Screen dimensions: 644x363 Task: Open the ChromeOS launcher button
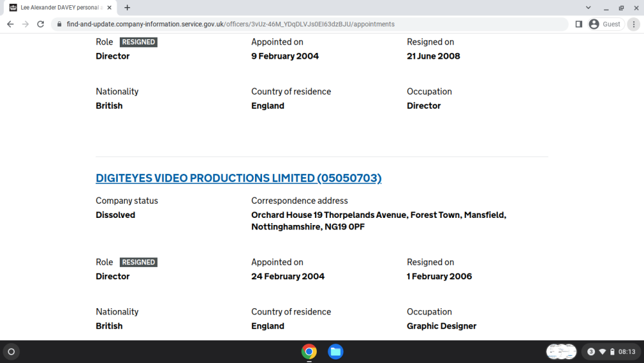[x=11, y=352]
